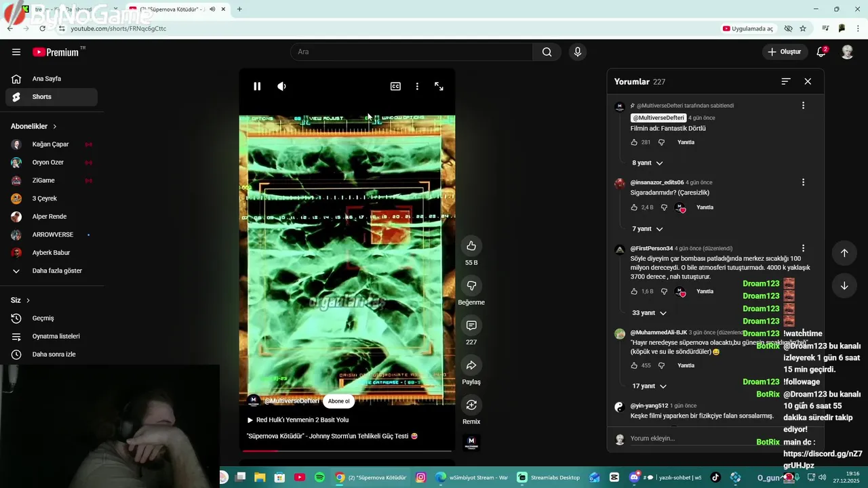Screen dimensions: 868x488
Task: Click Abone ol subscribe button
Action: click(338, 401)
